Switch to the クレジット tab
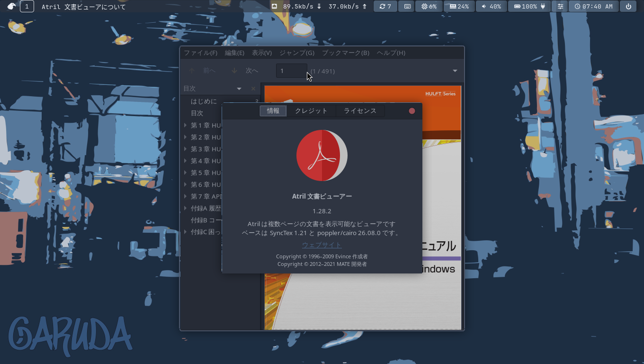Screen dimensions: 644x364 pyautogui.click(x=311, y=111)
